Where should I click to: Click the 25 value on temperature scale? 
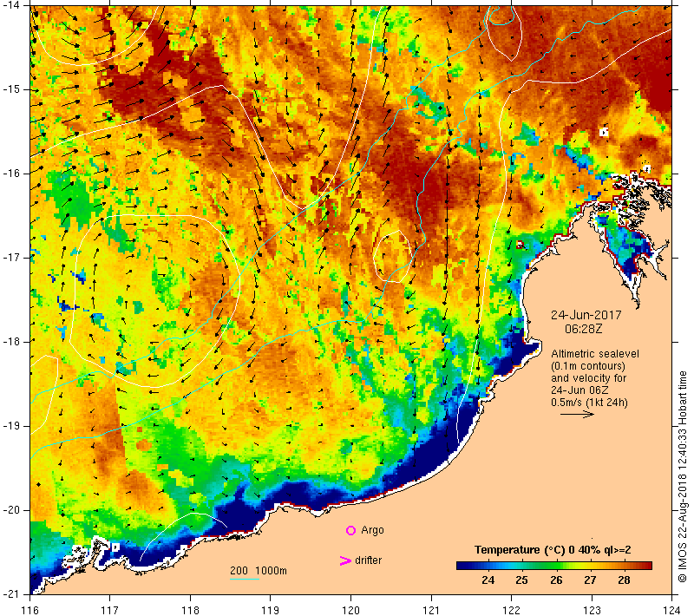tap(521, 580)
